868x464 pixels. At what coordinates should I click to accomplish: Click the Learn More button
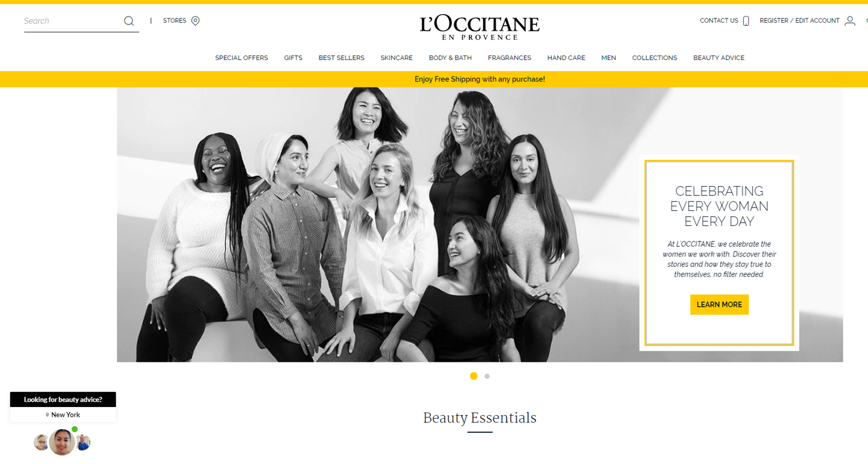[719, 304]
